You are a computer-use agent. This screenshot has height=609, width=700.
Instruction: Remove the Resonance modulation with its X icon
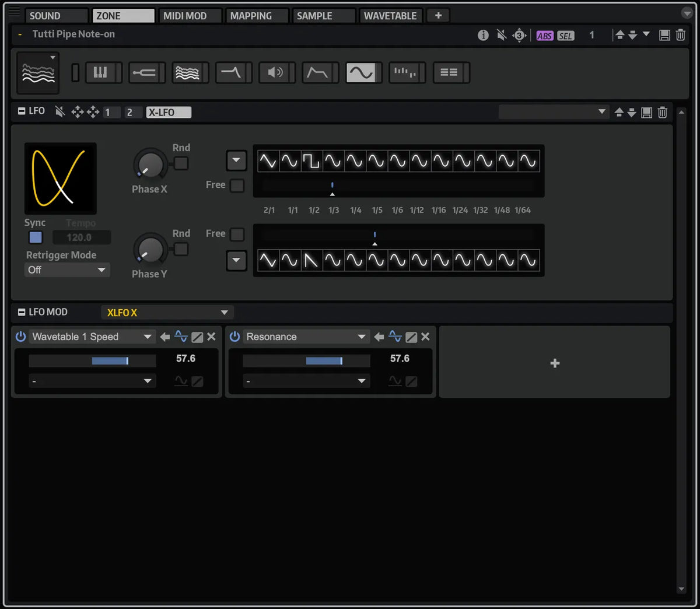click(x=425, y=337)
